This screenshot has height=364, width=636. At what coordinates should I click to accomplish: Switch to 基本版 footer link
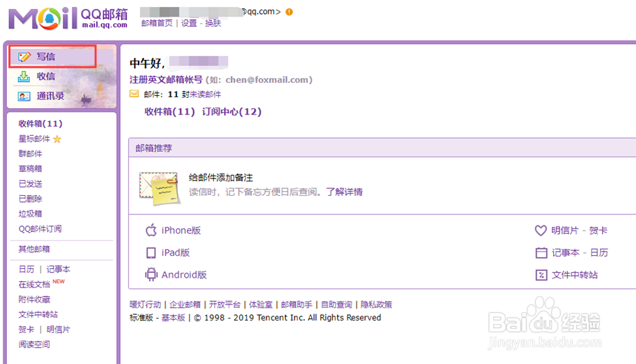pos(173,317)
